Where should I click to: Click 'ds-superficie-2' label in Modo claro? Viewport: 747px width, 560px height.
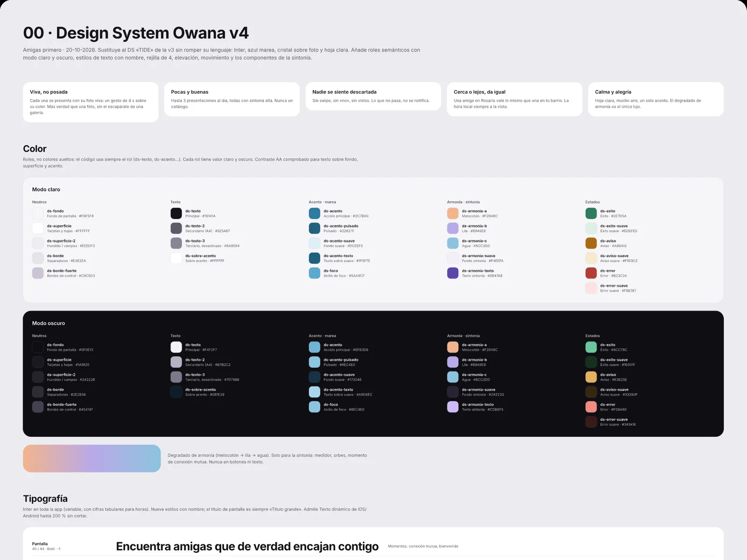click(x=61, y=241)
